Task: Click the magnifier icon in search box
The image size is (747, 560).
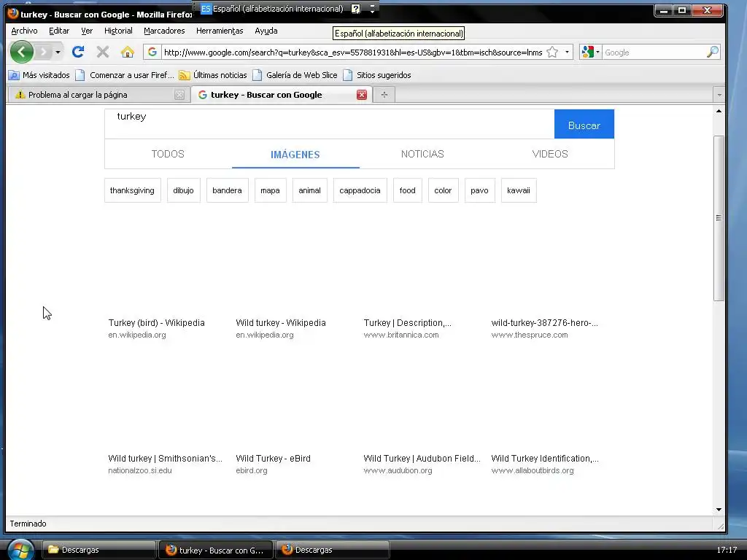Action: (712, 52)
